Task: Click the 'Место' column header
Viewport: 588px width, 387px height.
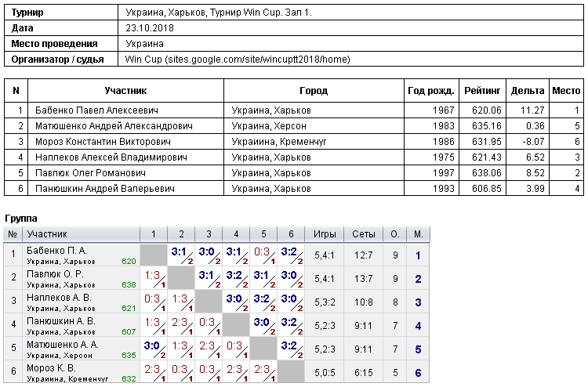Action: (x=566, y=91)
